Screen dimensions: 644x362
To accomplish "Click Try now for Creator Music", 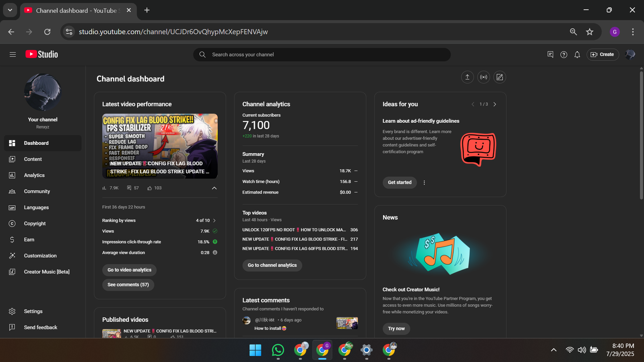I will 396,329.
